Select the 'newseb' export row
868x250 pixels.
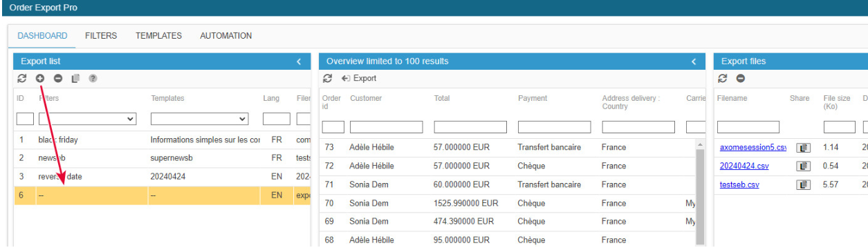click(163, 158)
